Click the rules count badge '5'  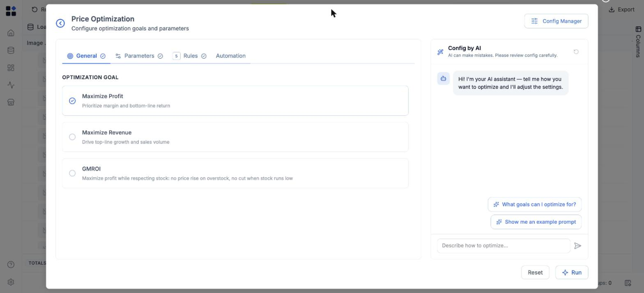coord(177,56)
